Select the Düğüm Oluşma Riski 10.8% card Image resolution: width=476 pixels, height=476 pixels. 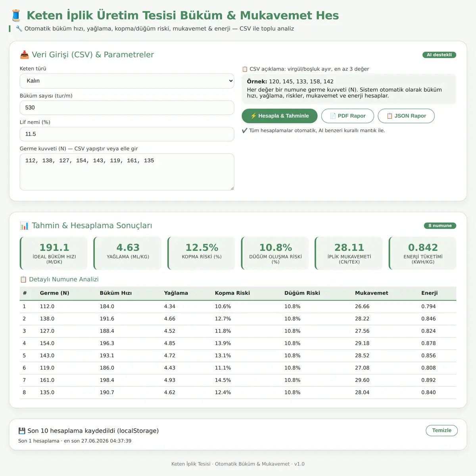(275, 253)
